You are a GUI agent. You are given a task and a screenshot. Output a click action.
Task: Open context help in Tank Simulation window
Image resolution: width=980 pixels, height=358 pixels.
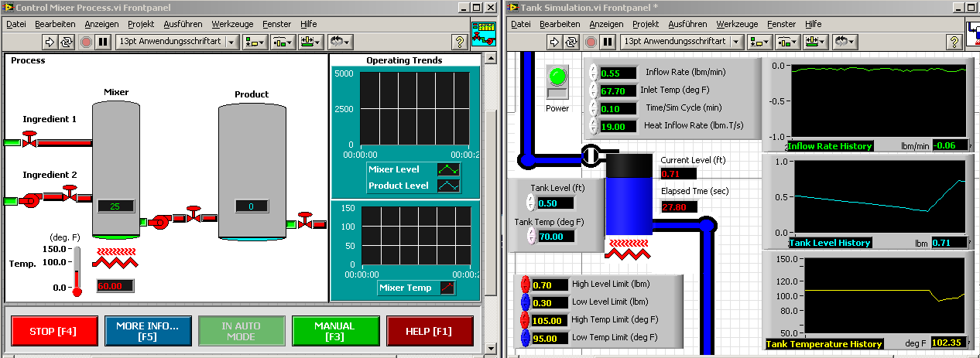955,42
